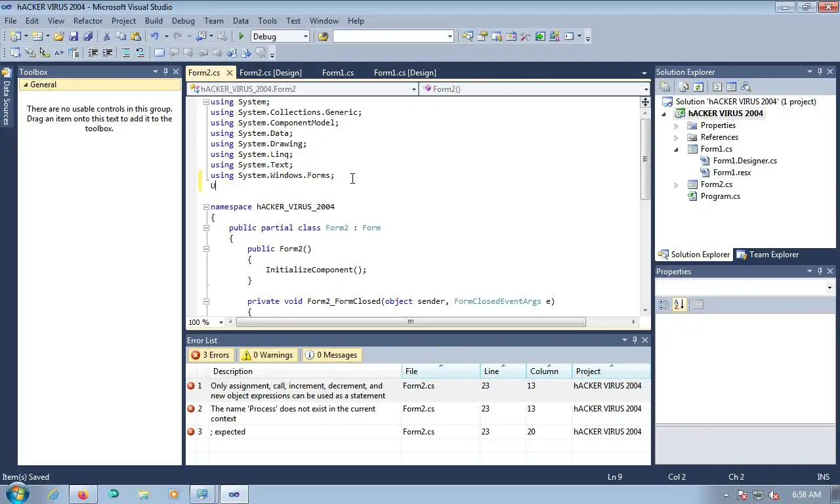
Task: Click the Start Page green arrow icon
Action: tap(540, 37)
